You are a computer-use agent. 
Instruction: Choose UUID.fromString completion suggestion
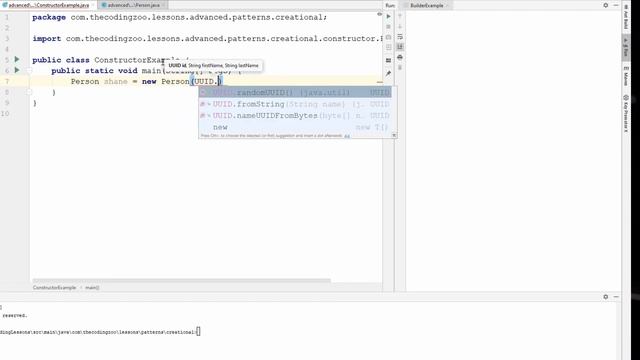point(295,104)
